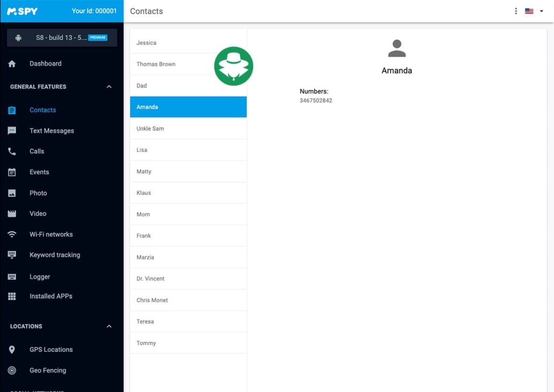Click the GPS Locations pin icon
This screenshot has height=392, width=554.
point(12,349)
